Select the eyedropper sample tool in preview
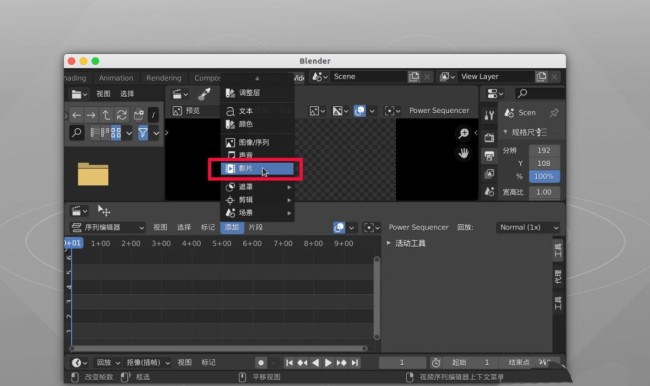Viewport: 650px width, 386px height. [204, 94]
